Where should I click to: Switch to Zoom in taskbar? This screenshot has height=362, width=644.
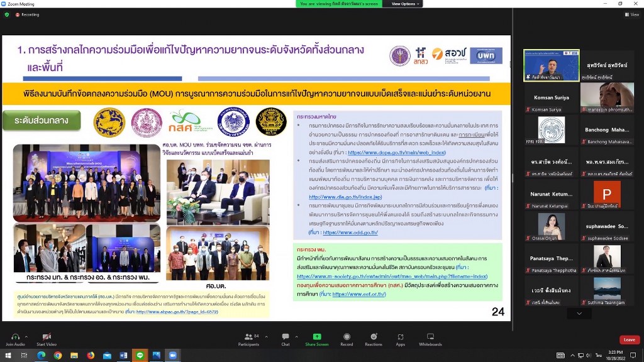click(173, 356)
